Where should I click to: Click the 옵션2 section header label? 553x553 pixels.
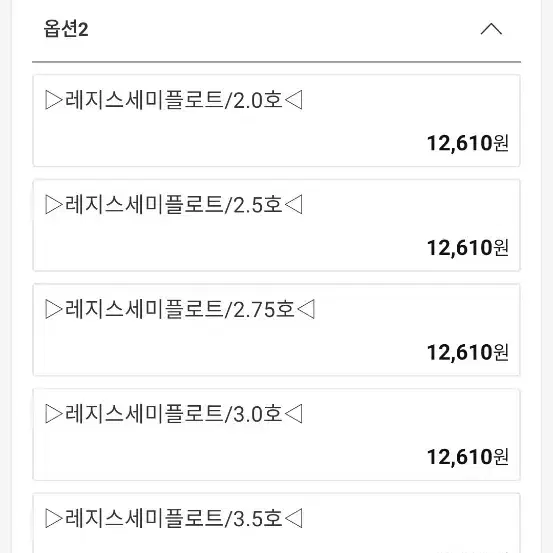66,29
